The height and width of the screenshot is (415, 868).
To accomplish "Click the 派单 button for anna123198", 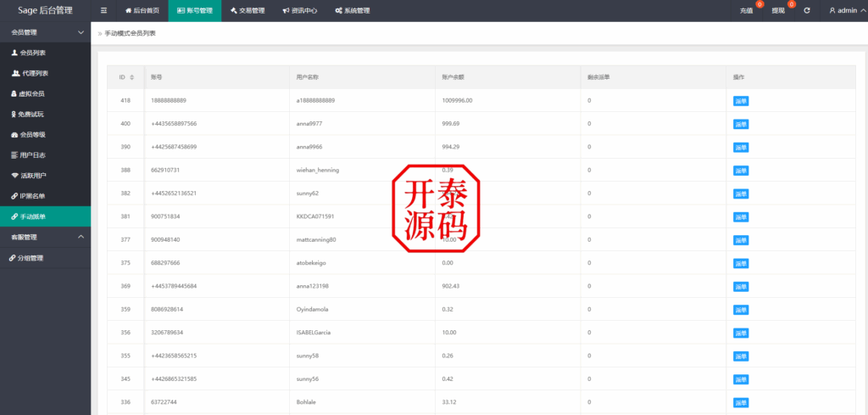I will click(x=741, y=287).
